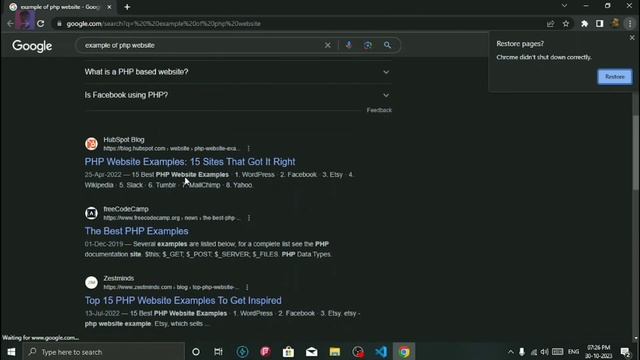Viewport: 640px width, 360px height.
Task: Start voice search with the microphone icon
Action: point(349,45)
